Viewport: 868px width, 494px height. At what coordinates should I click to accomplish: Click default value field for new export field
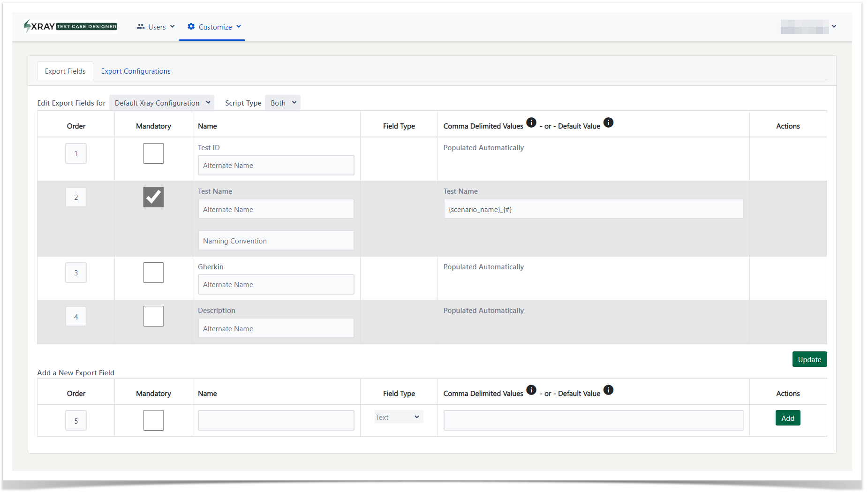click(x=594, y=420)
